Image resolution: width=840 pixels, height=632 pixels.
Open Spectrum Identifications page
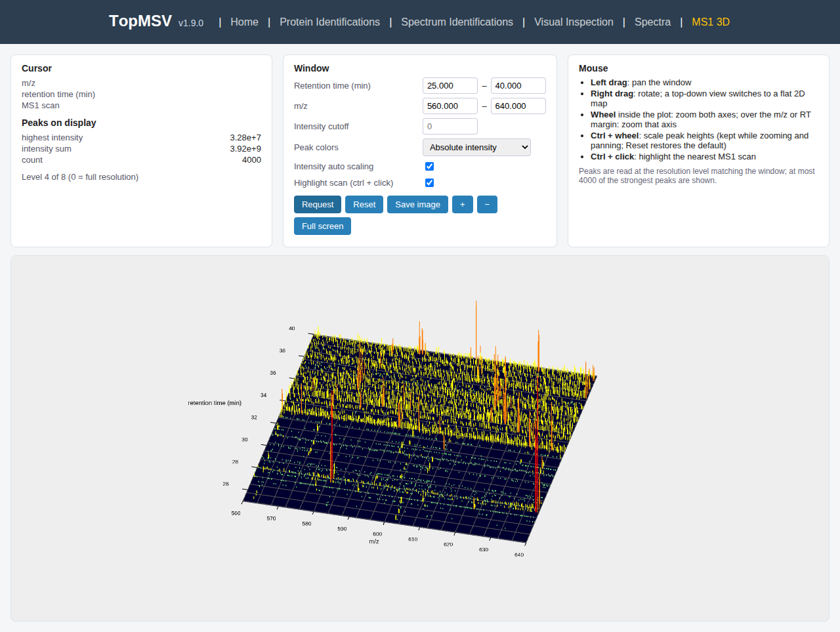[457, 22]
